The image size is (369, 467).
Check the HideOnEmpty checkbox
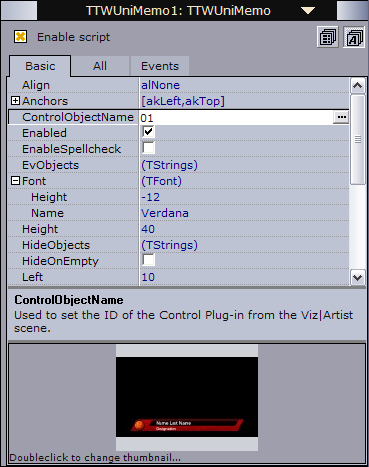tap(148, 260)
